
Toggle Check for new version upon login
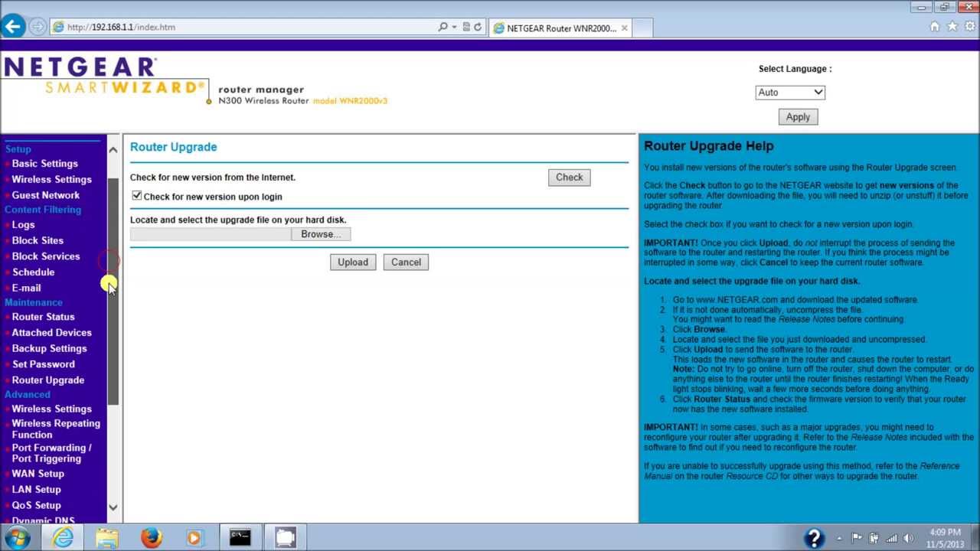(137, 196)
